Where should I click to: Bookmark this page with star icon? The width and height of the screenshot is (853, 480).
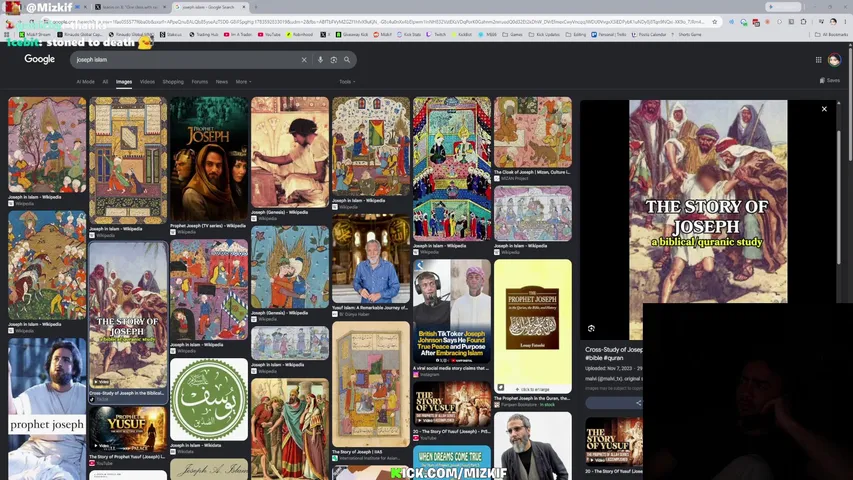714,22
